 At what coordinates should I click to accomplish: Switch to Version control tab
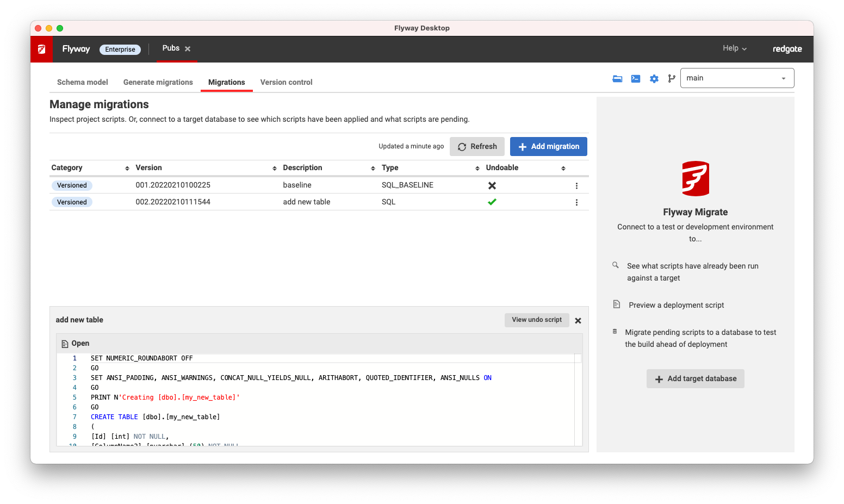click(x=287, y=82)
